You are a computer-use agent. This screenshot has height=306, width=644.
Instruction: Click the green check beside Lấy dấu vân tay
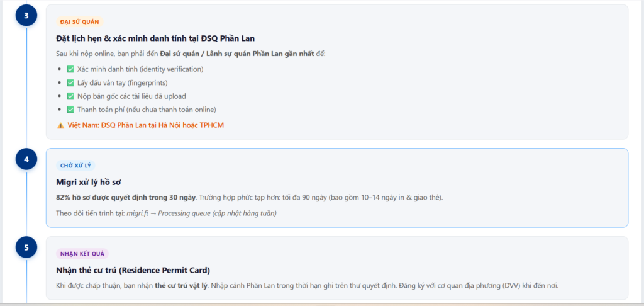[x=70, y=82]
